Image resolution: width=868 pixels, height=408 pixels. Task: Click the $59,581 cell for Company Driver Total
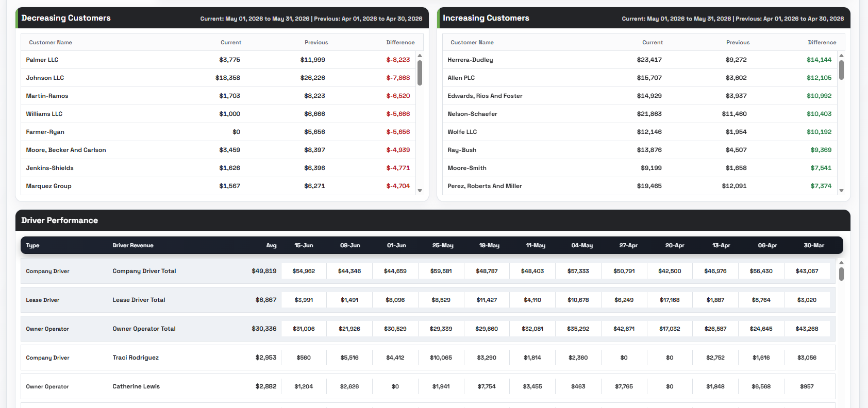pyautogui.click(x=441, y=271)
